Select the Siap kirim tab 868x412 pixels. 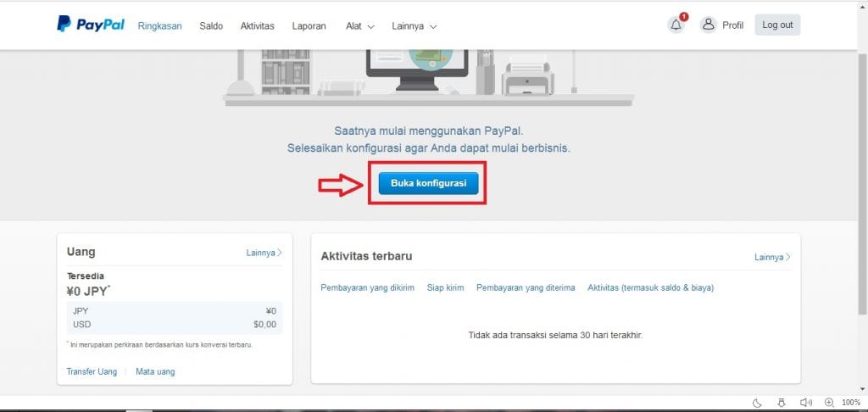[446, 287]
